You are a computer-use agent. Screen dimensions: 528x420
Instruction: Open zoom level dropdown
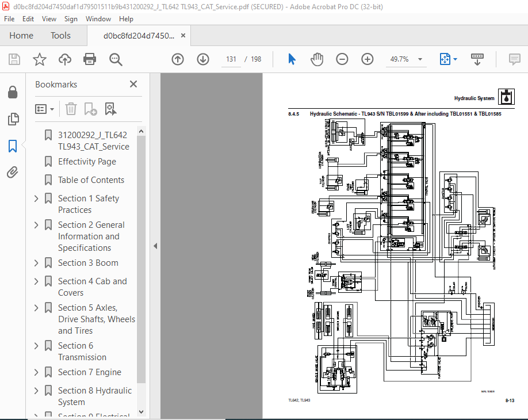[420, 59]
